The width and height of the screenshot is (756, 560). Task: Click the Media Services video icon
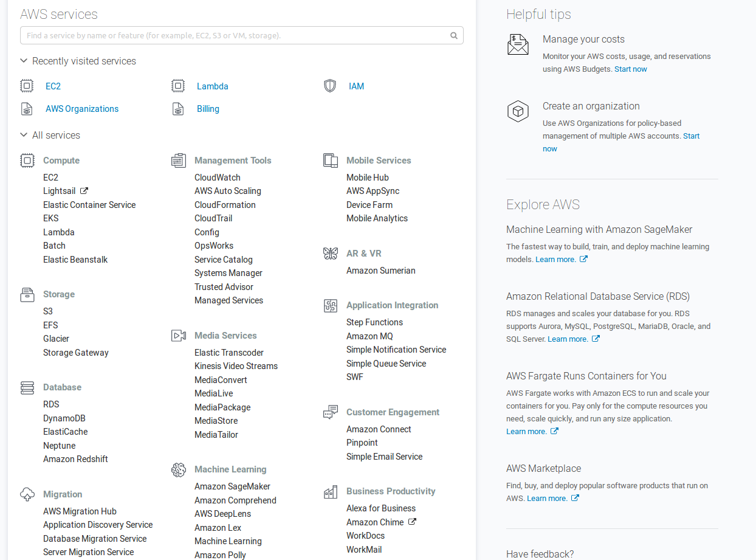click(x=179, y=336)
